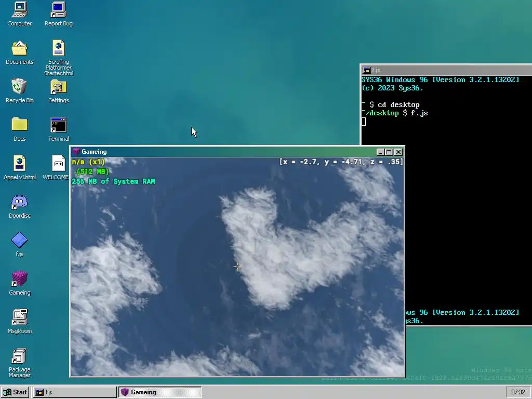
Task: Click the '(c) 2023 Sys36.' terminal line
Action: pos(393,88)
